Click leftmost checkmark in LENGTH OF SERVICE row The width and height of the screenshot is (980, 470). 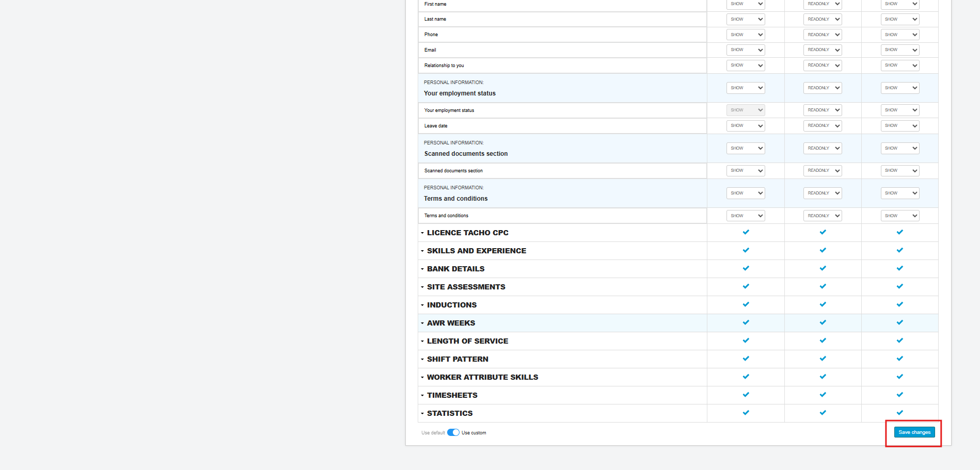(x=746, y=341)
